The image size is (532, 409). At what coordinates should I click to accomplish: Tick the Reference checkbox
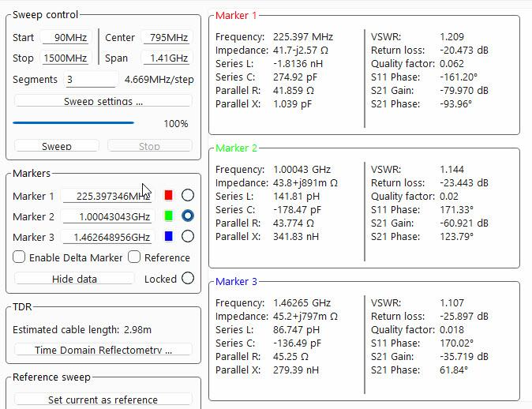pos(134,257)
